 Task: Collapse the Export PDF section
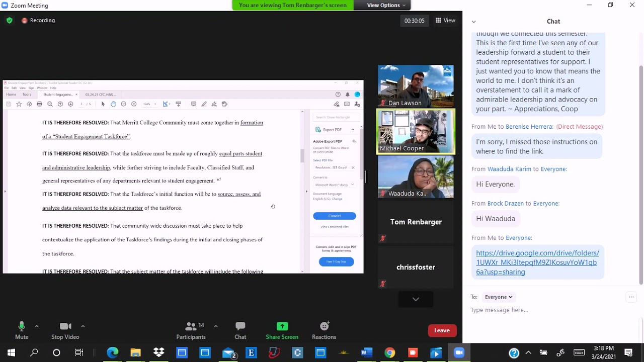coord(353,130)
